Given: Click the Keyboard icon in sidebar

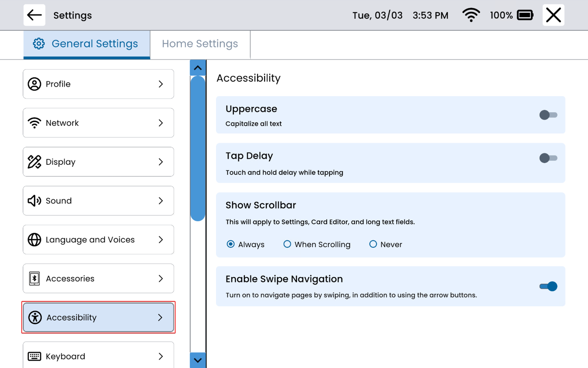Looking at the screenshot, I should [x=34, y=356].
